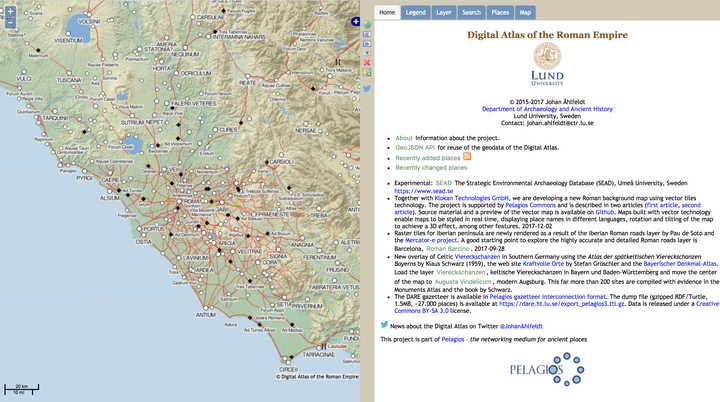The height and width of the screenshot is (402, 720).
Task: Open the Google Maps icon in toolbar
Action: (367, 72)
